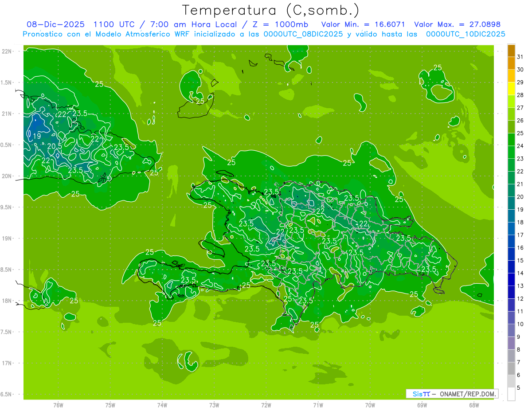Click the title 'Temperatura (C,somb.)'
The height and width of the screenshot is (411, 532).
tap(270, 10)
